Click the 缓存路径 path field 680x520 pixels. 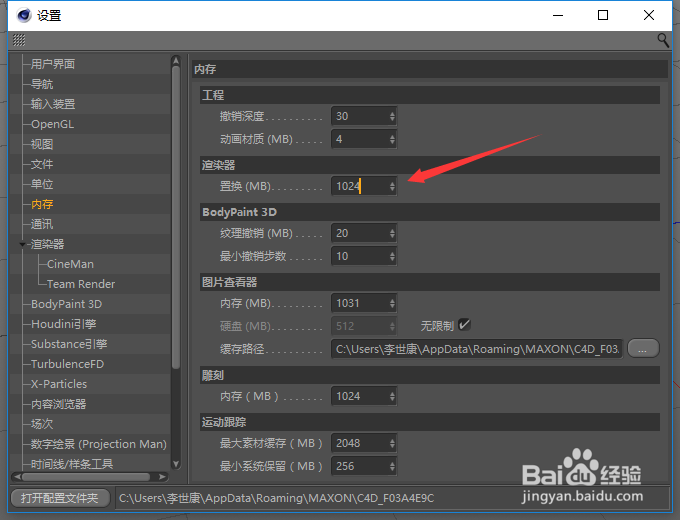(477, 349)
